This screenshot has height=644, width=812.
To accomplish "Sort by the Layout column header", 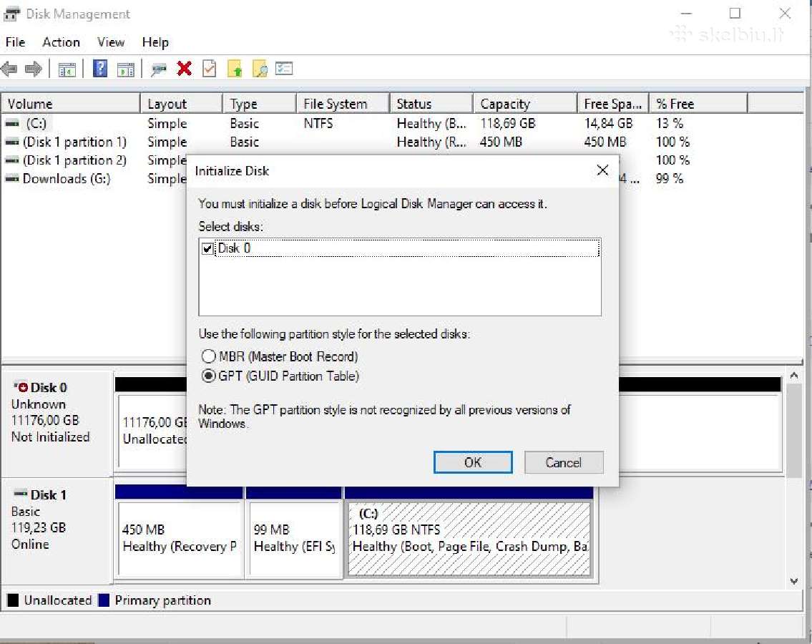I will click(x=182, y=104).
